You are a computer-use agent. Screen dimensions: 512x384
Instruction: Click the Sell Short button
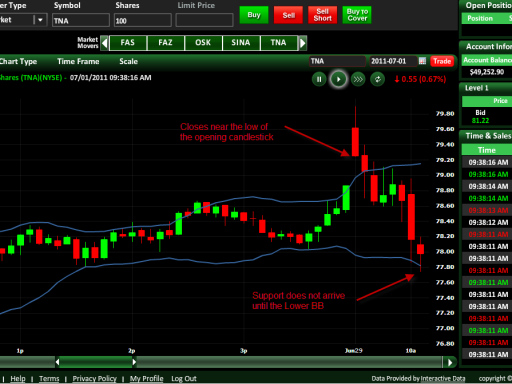click(323, 15)
